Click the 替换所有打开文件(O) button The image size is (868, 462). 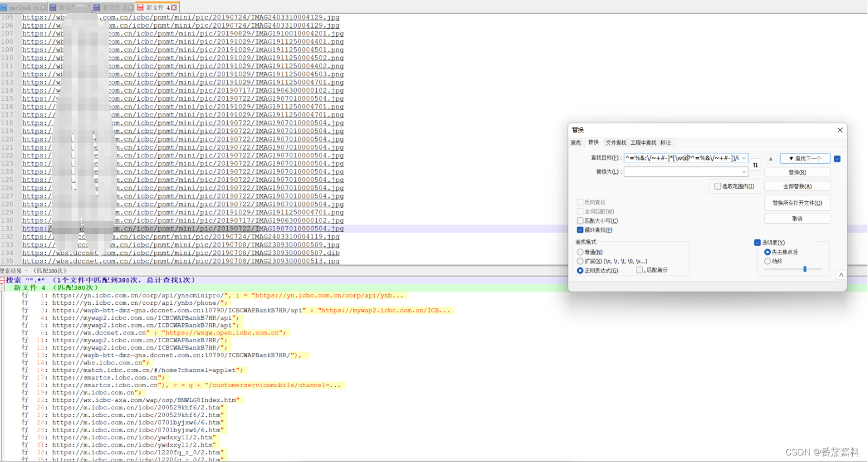[797, 203]
